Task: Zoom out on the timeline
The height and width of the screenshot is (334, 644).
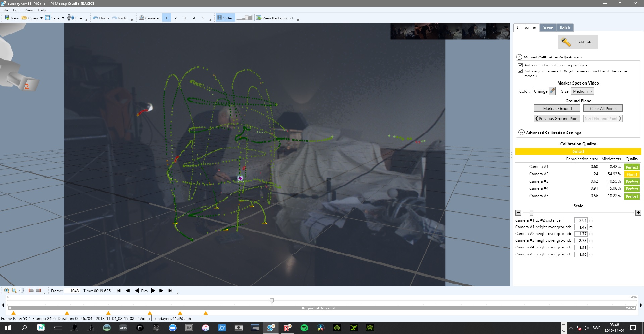Action: click(14, 290)
